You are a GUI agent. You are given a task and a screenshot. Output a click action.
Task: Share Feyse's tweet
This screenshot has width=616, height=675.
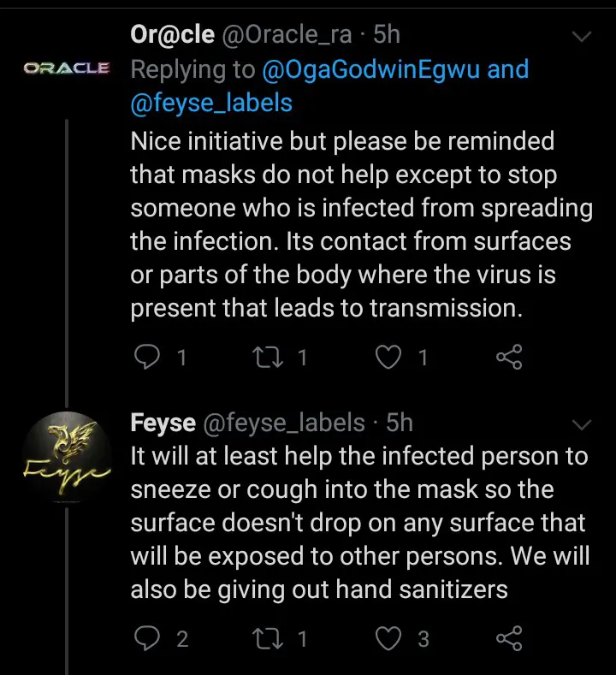tap(509, 638)
